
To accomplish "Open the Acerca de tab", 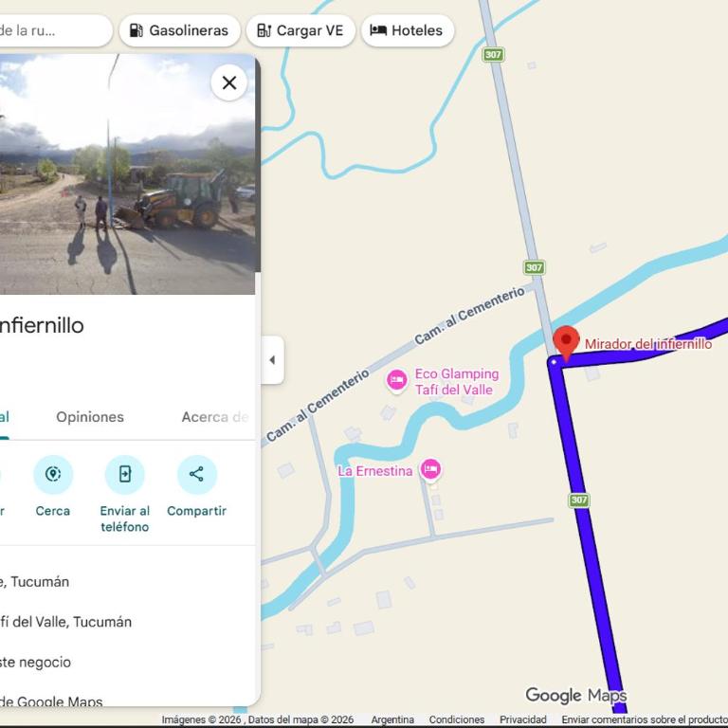I will coord(215,417).
